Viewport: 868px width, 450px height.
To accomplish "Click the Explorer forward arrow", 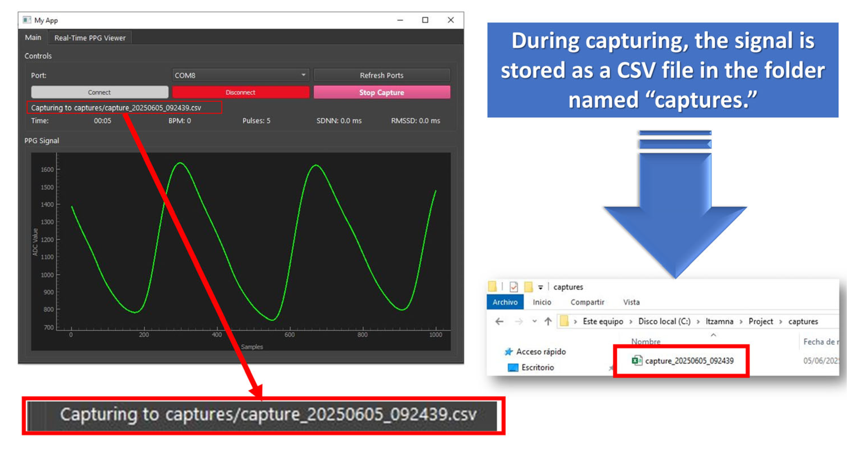I will (519, 322).
